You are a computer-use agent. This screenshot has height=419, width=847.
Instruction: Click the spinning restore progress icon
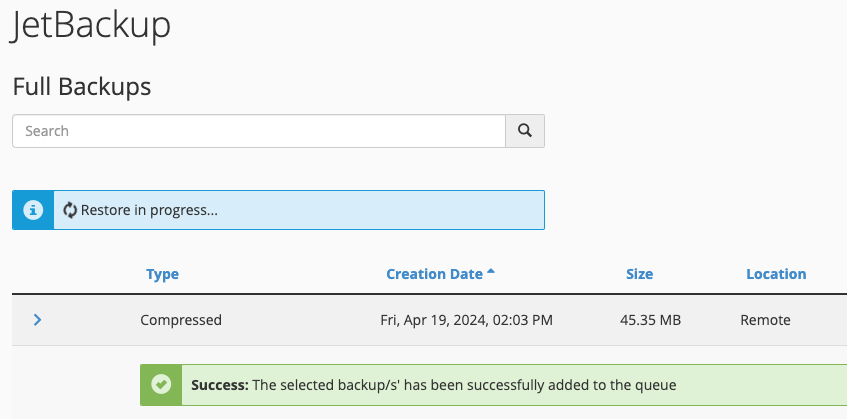tap(70, 210)
